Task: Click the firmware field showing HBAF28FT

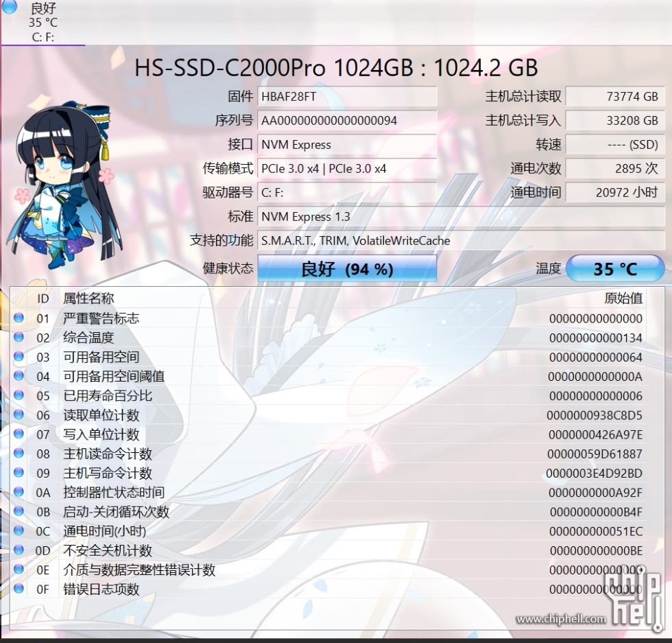Action: (x=347, y=97)
